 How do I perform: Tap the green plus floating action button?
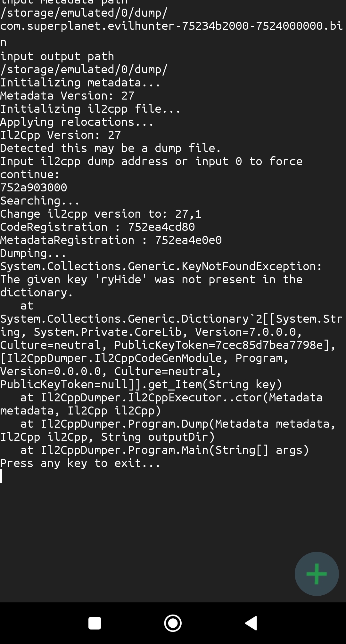316,574
